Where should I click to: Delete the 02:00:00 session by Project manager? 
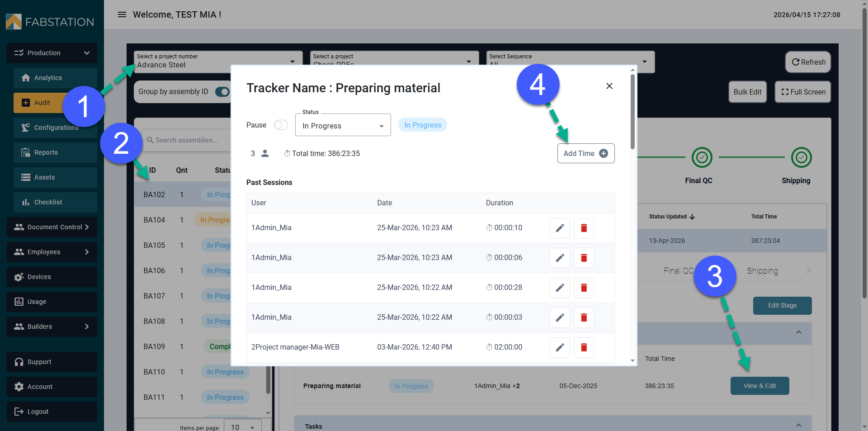pyautogui.click(x=584, y=347)
